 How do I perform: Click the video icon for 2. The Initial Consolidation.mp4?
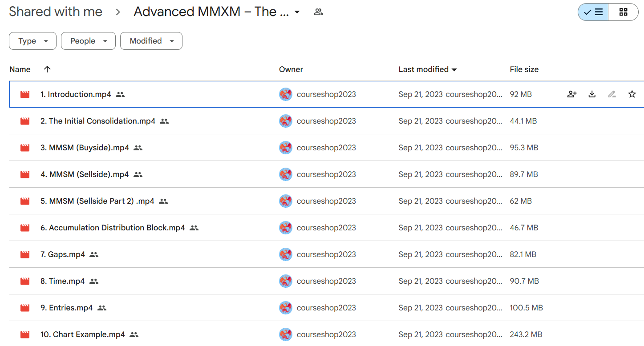[x=25, y=121]
